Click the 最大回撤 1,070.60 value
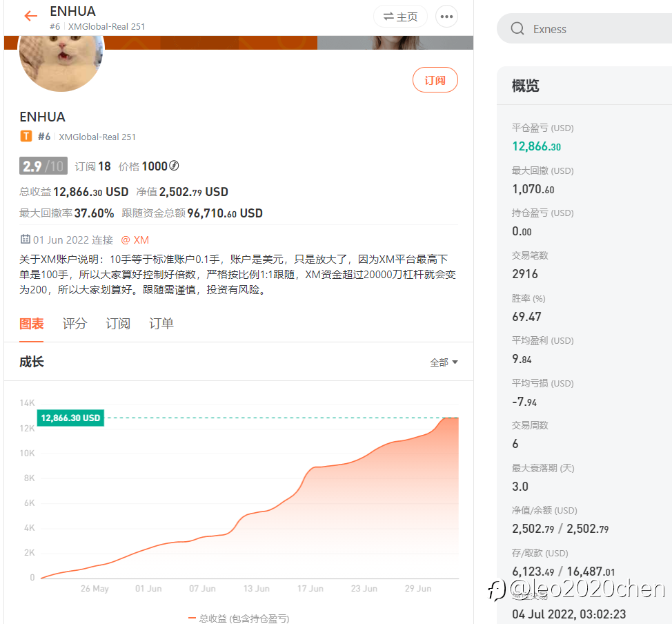Screen dimensions: 672x624 click(x=533, y=189)
